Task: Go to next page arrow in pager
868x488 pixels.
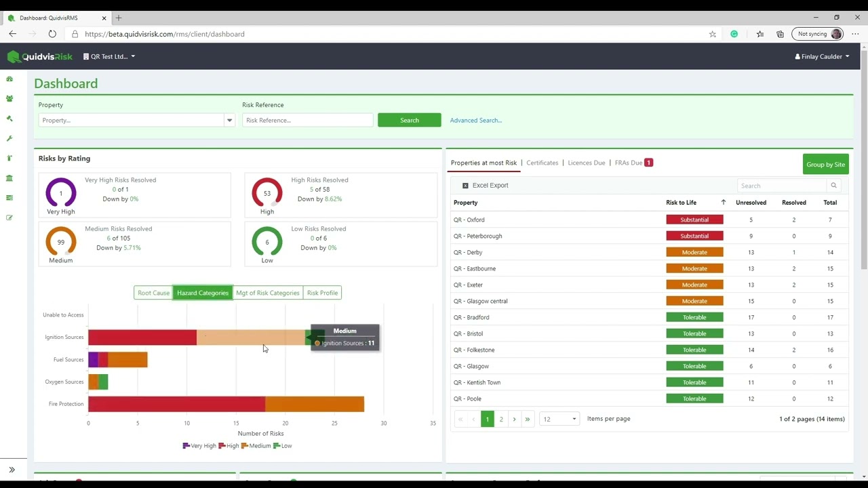Action: pyautogui.click(x=514, y=419)
